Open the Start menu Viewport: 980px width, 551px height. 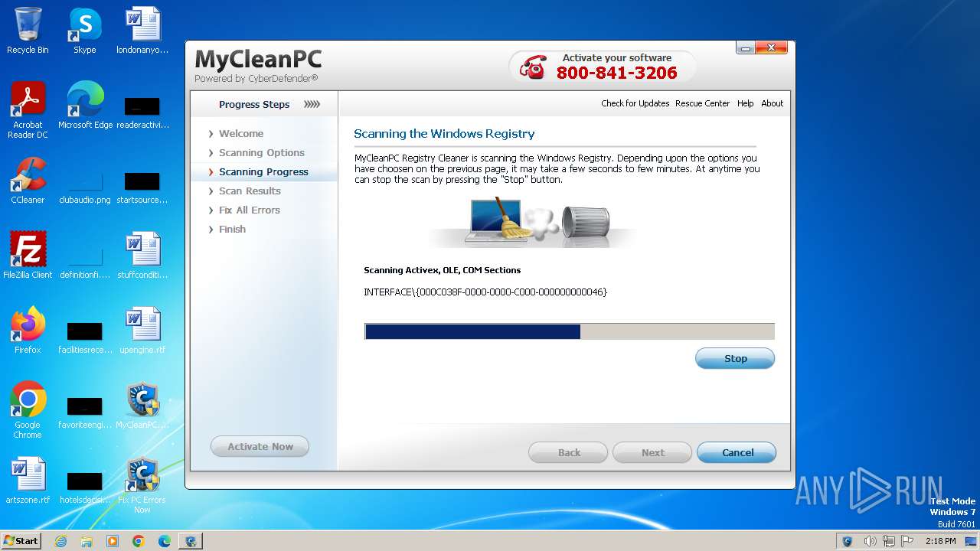21,541
